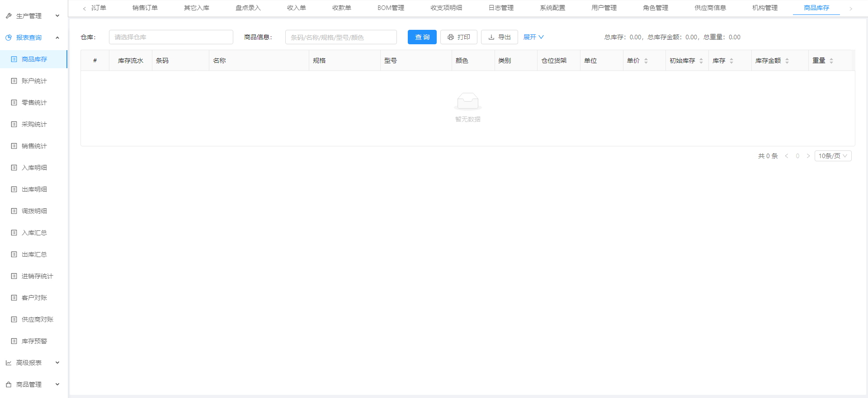Click the 入库汇总 list icon
This screenshot has height=398, width=868.
[14, 233]
